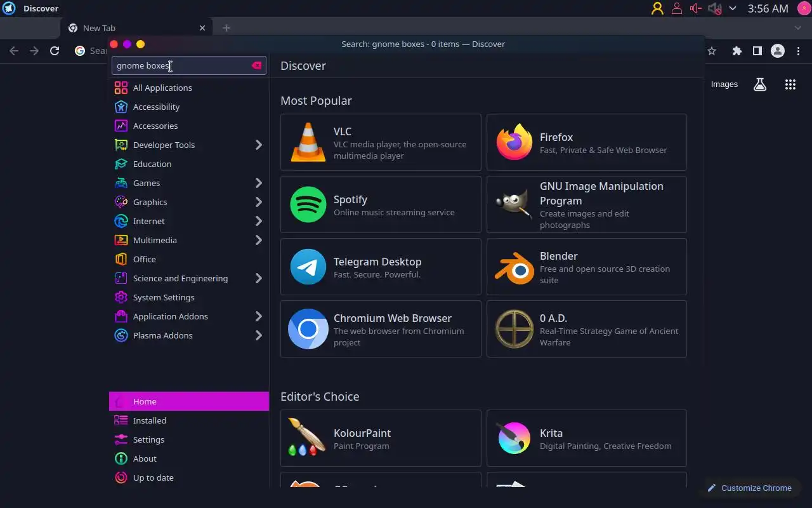Click the pink session avatar beside the clock
The height and width of the screenshot is (508, 812).
coord(802,8)
